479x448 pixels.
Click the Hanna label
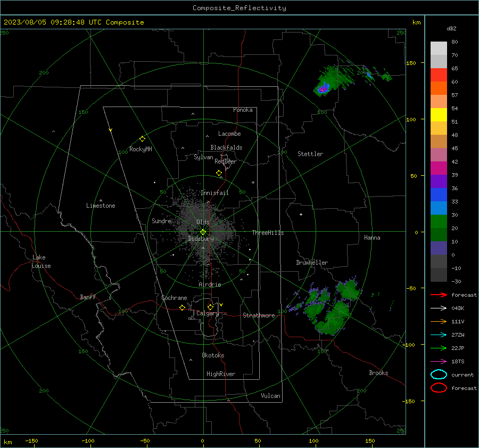coord(372,238)
